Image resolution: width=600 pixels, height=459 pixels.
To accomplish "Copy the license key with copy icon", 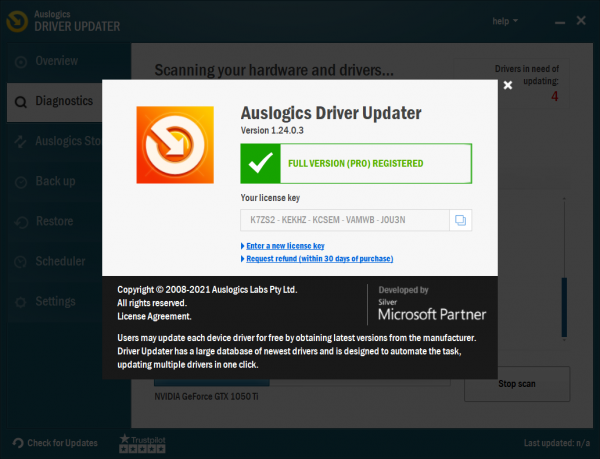I will (460, 220).
